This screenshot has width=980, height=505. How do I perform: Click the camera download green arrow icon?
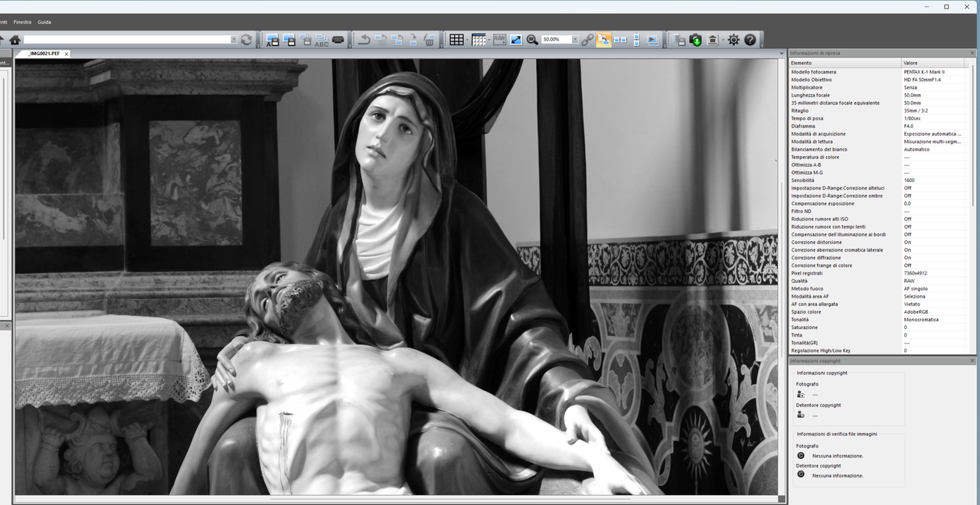point(696,40)
